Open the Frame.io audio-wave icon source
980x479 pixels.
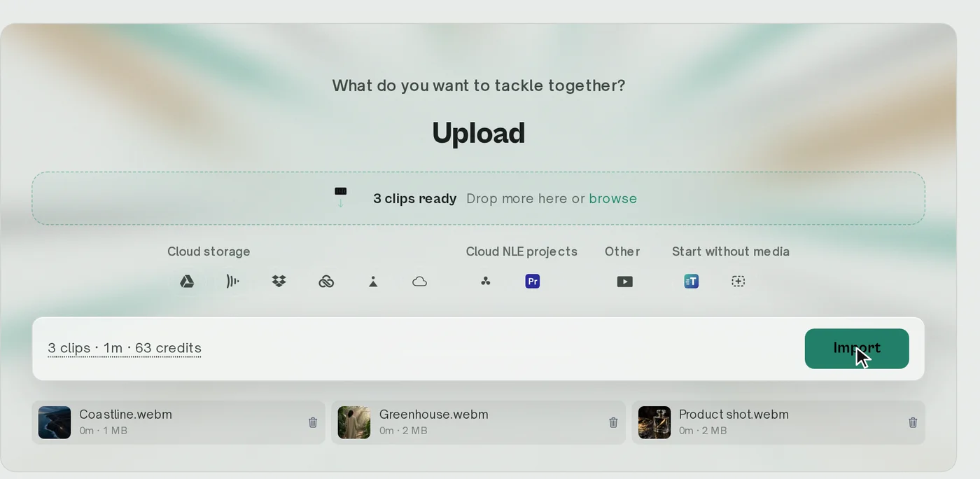pos(233,282)
